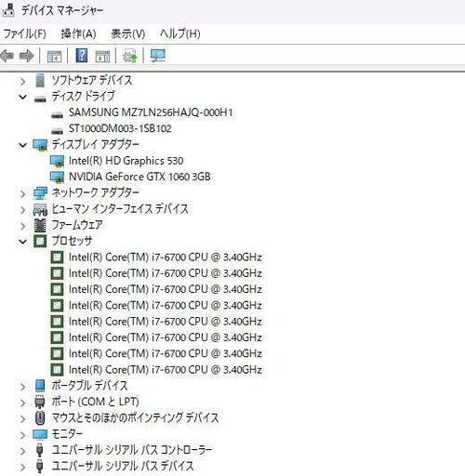This screenshot has height=476, width=465.
Task: Open the 操作(A) menu
Action: coord(78,33)
